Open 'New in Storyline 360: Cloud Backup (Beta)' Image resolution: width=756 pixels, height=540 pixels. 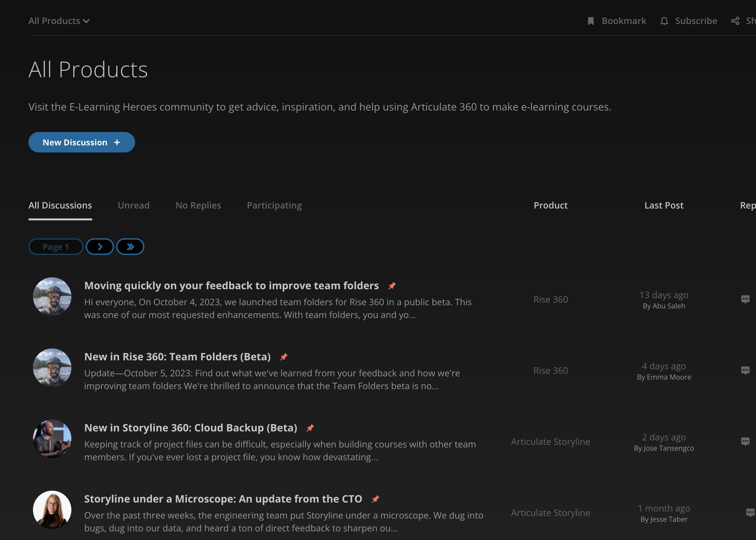[x=191, y=428]
